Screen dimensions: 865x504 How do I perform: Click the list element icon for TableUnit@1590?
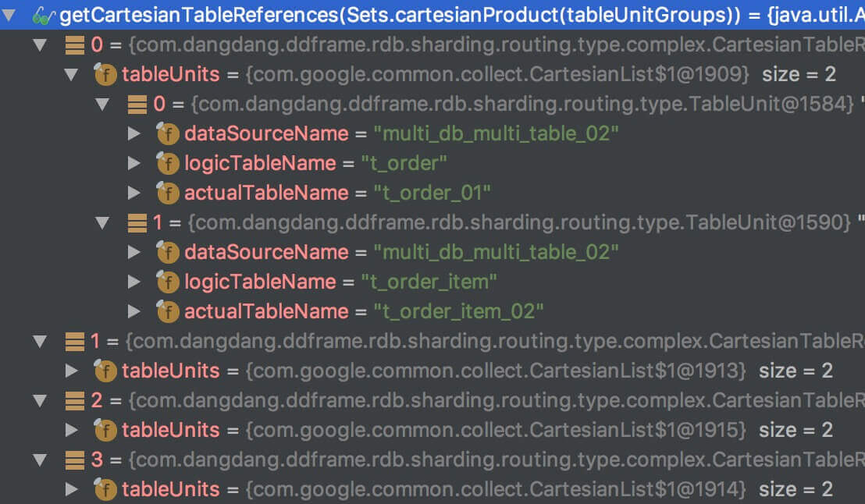click(137, 222)
